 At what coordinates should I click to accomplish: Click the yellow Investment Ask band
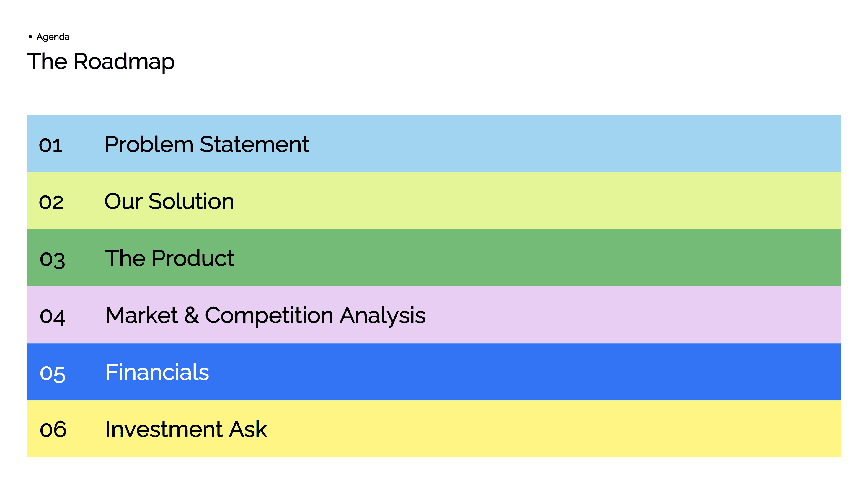tap(434, 429)
